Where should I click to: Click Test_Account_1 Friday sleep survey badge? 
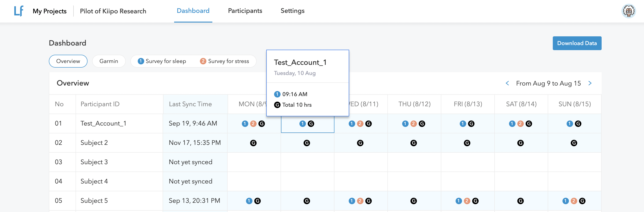coord(463,124)
